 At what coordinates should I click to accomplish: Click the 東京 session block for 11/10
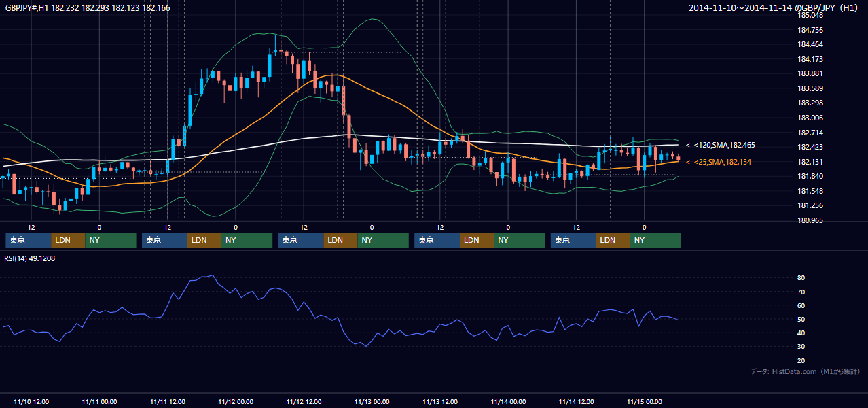pos(28,240)
